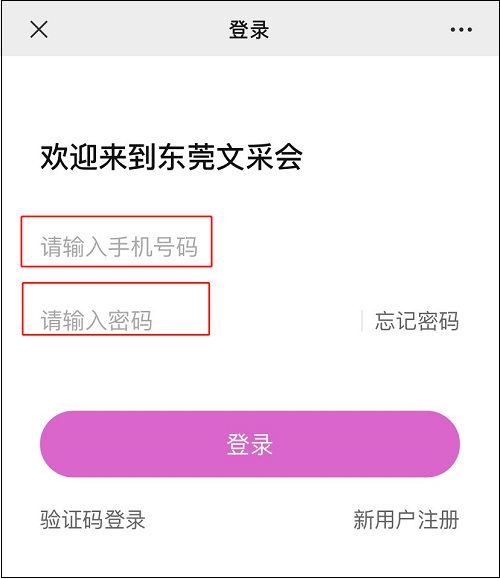Go to 新用户注册 new user registration
Viewport: 500px width, 579px height.
click(406, 520)
